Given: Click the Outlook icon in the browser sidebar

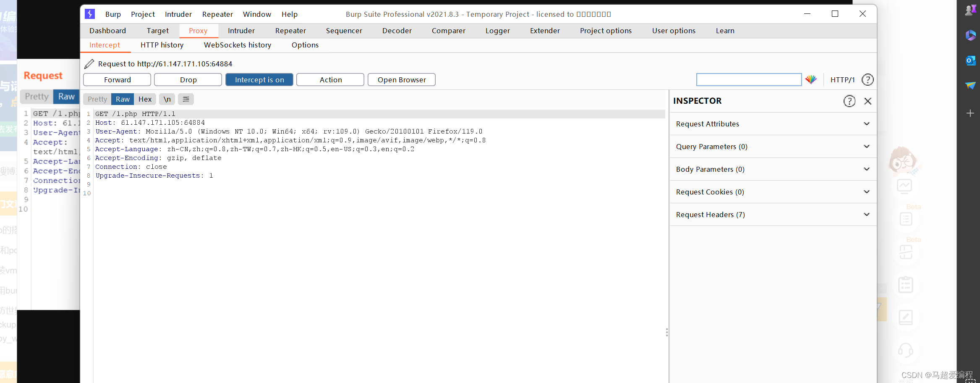Looking at the screenshot, I should click(x=970, y=60).
